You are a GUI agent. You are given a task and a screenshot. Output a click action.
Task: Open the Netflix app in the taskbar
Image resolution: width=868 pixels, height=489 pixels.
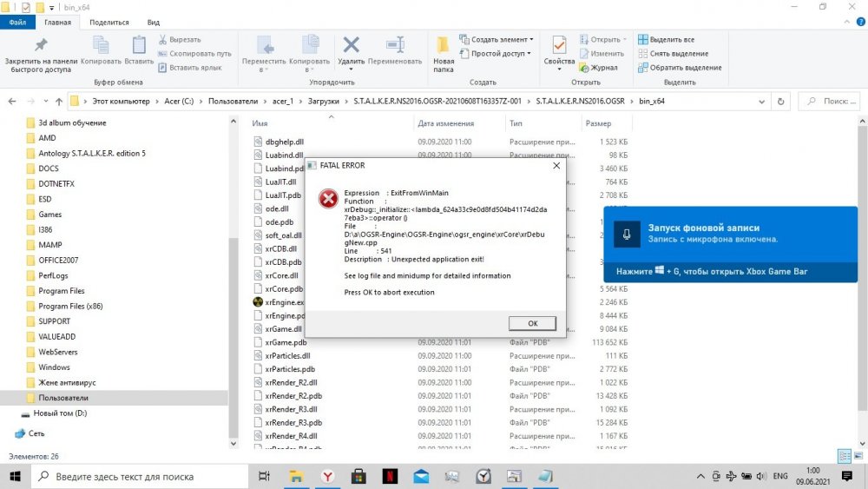tap(390, 476)
